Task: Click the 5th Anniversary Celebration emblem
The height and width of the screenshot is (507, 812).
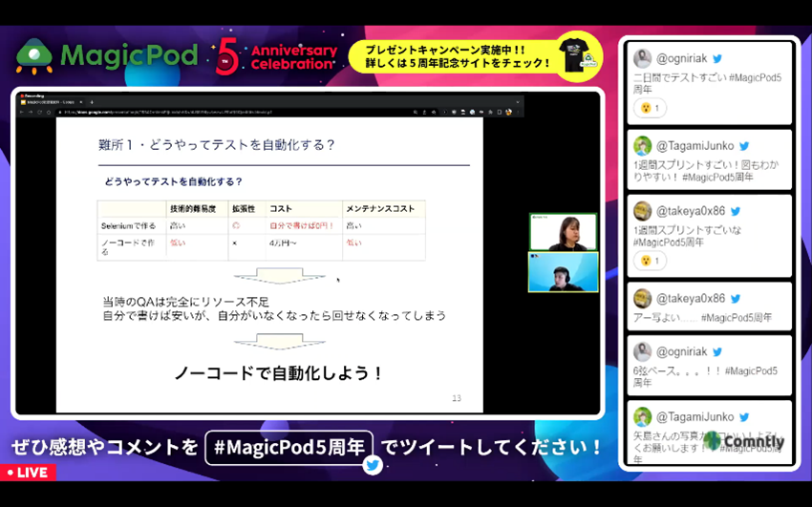Action: tap(276, 56)
